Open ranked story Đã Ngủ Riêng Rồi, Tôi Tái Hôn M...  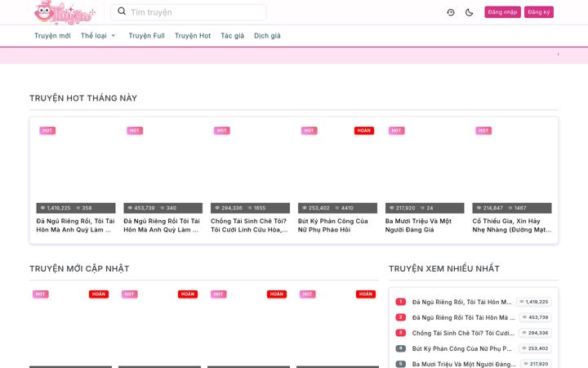click(x=461, y=302)
